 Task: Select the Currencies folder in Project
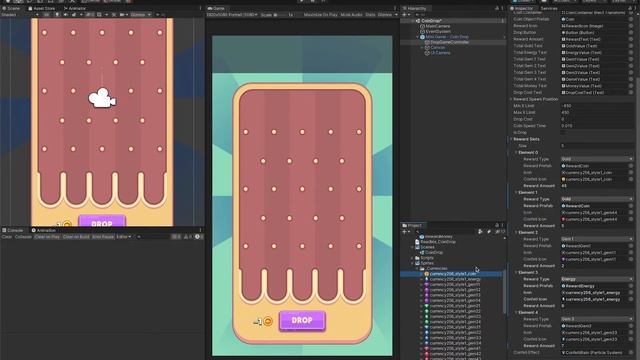tap(434, 269)
